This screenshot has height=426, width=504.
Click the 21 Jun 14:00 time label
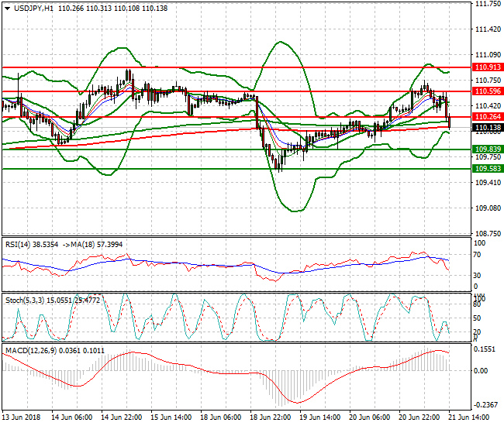(x=469, y=417)
